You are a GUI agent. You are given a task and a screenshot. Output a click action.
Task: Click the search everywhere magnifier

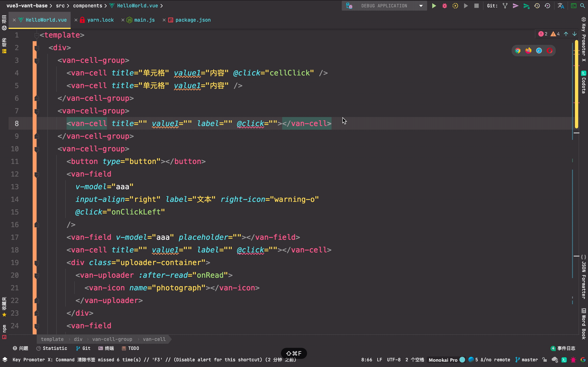(582, 6)
